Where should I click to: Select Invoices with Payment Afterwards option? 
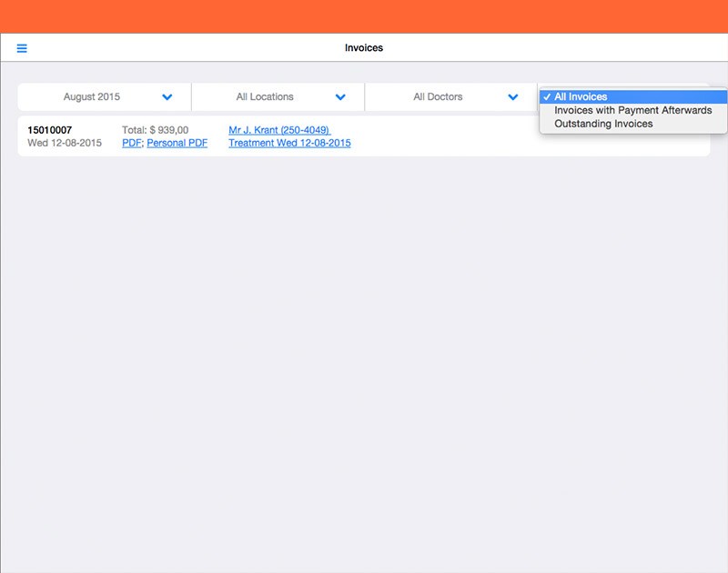633,110
